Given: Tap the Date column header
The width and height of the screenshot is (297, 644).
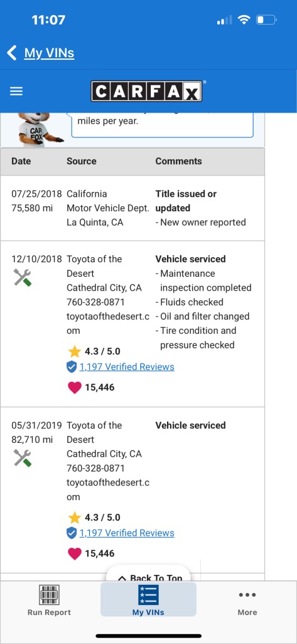Looking at the screenshot, I should (21, 162).
